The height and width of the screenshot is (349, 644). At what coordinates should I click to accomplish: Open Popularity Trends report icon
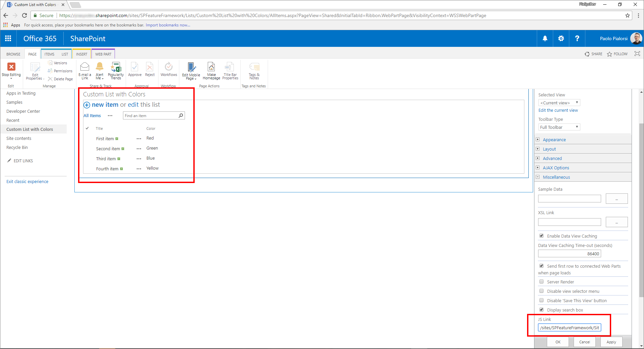click(116, 67)
